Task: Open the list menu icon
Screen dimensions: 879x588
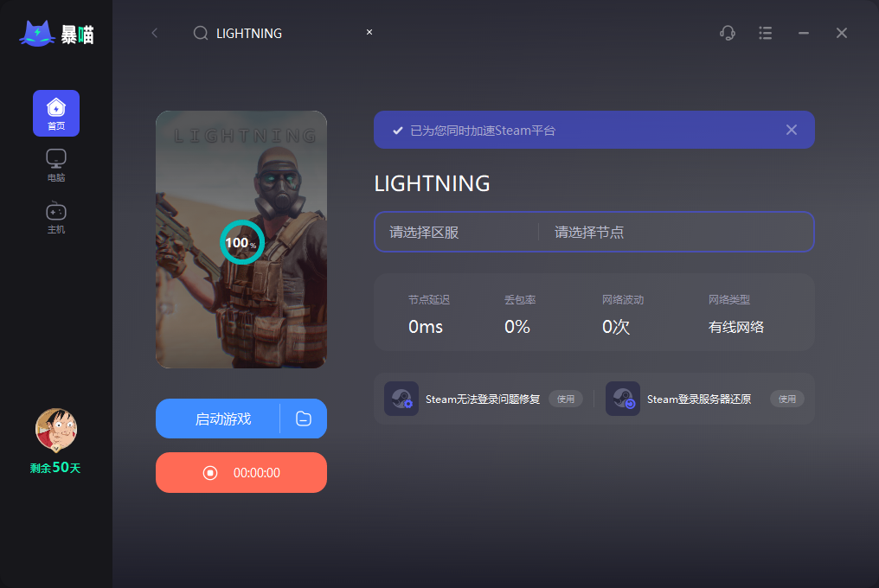Action: (x=765, y=33)
